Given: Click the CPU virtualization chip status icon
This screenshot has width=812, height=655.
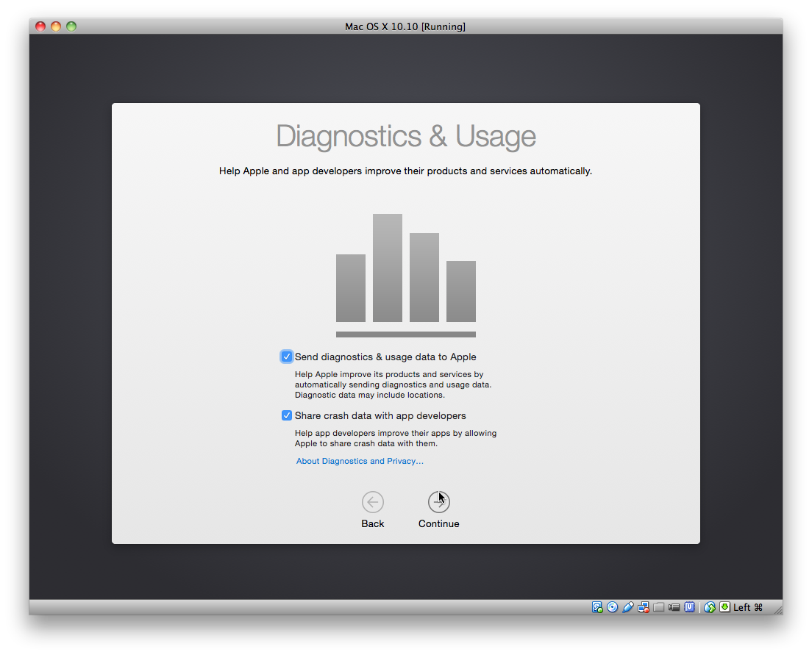Looking at the screenshot, I should (689, 606).
